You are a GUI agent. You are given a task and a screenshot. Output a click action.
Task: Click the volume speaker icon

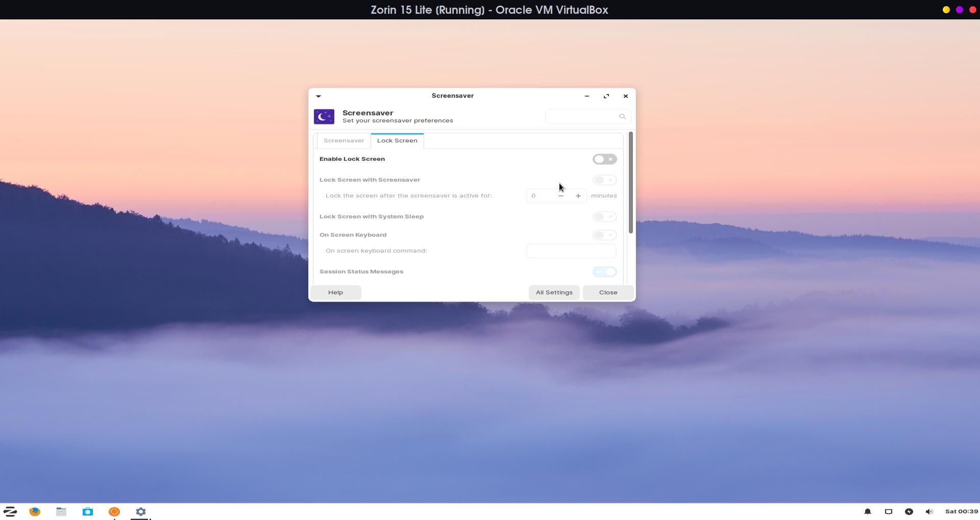(929, 511)
